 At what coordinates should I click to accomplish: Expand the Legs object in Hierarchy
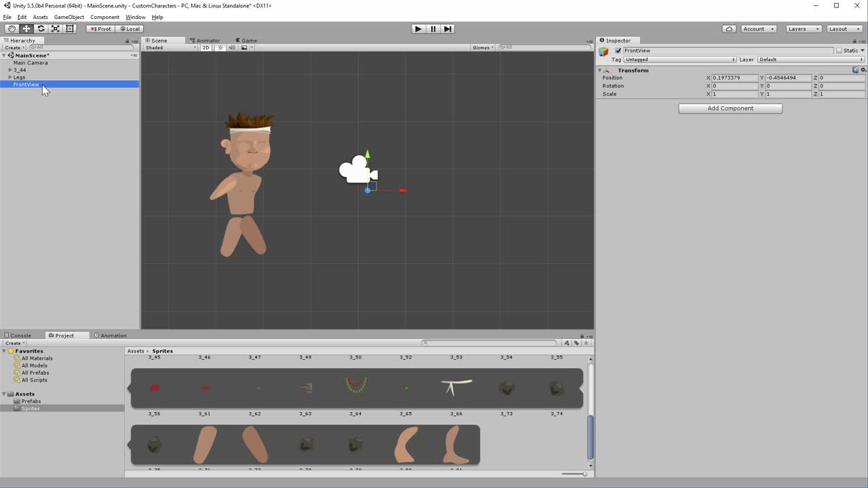tap(10, 77)
